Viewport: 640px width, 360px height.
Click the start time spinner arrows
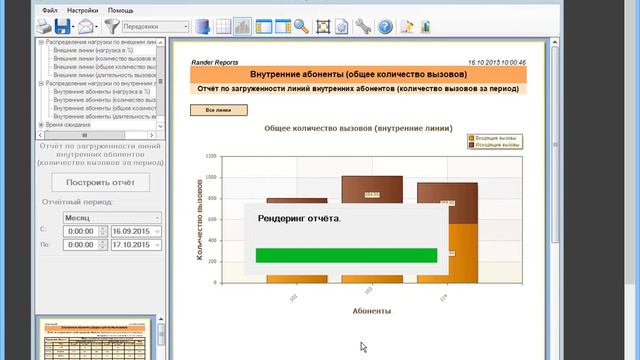(x=103, y=231)
